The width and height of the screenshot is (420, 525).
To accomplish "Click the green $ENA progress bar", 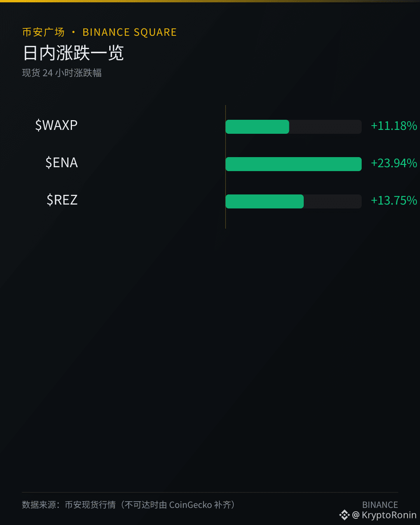I will coord(294,164).
